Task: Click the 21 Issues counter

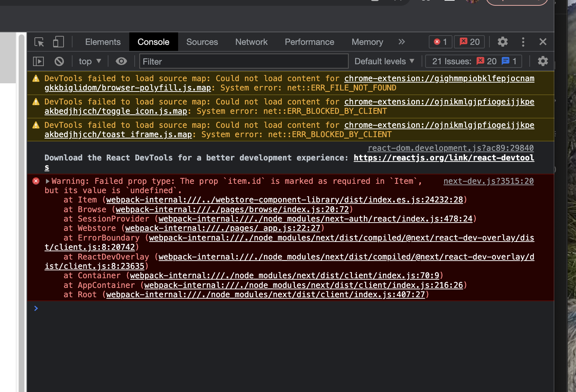Action: pos(473,61)
